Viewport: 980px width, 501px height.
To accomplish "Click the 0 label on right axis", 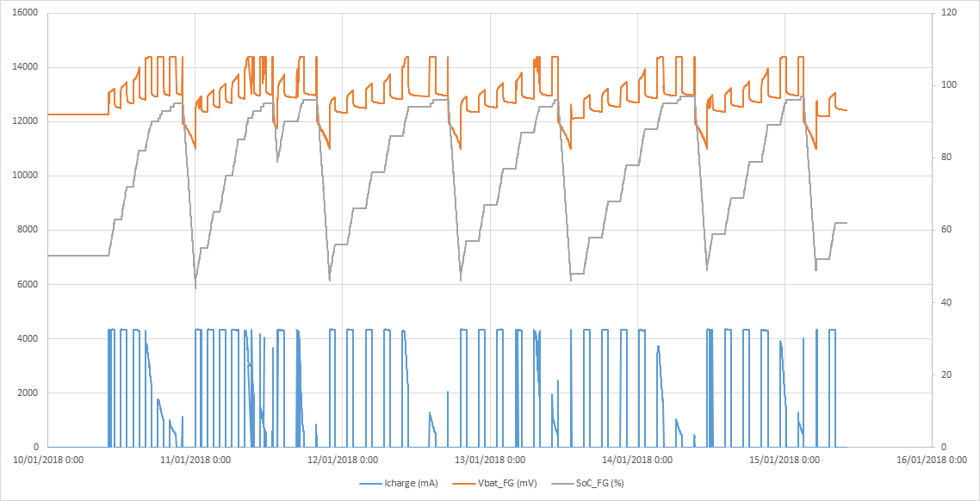I will point(943,448).
